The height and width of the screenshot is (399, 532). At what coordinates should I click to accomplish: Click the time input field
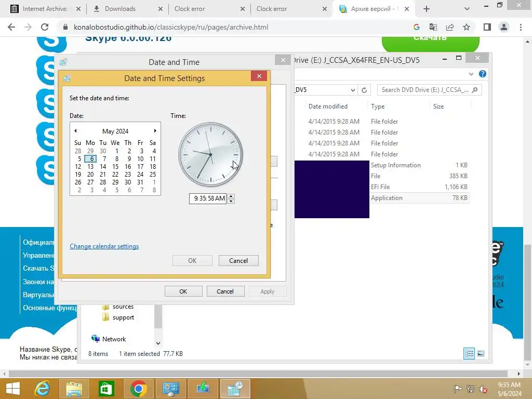point(208,198)
